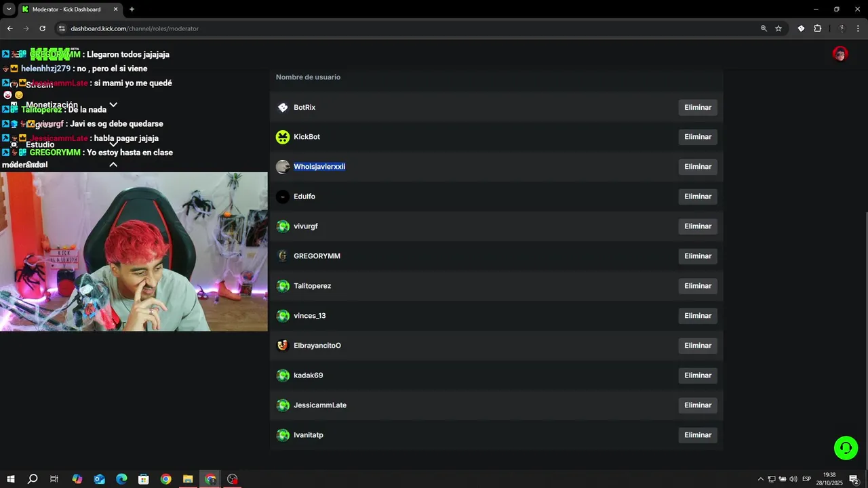Click the kadak69 avatar icon
The height and width of the screenshot is (488, 868).
point(283,375)
